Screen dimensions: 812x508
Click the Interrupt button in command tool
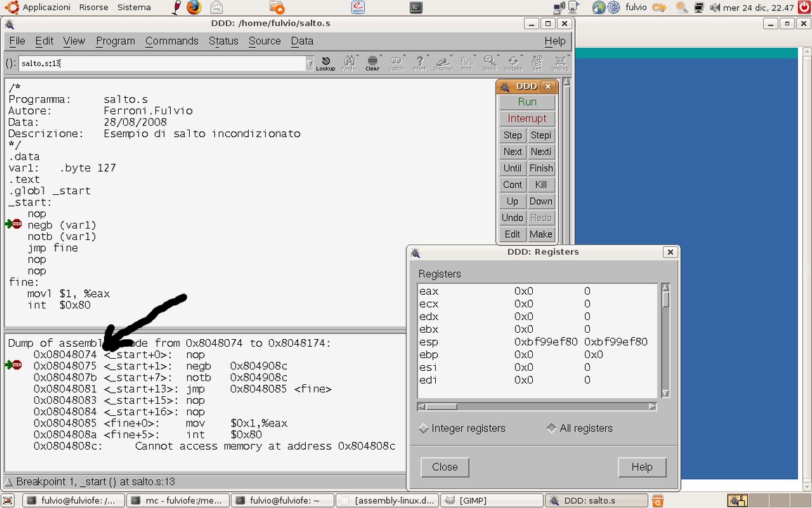[x=527, y=119]
